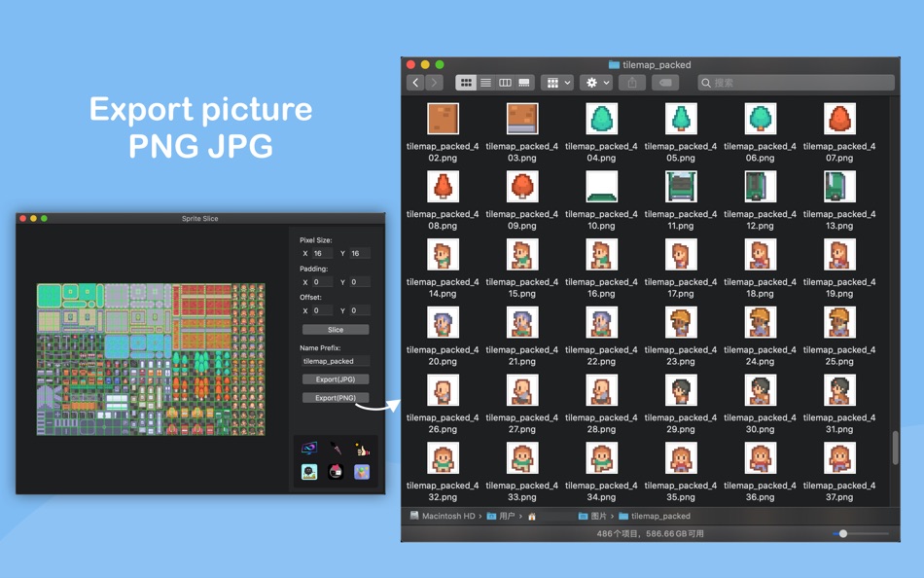
Task: Click the Offset X field
Action: pos(322,310)
